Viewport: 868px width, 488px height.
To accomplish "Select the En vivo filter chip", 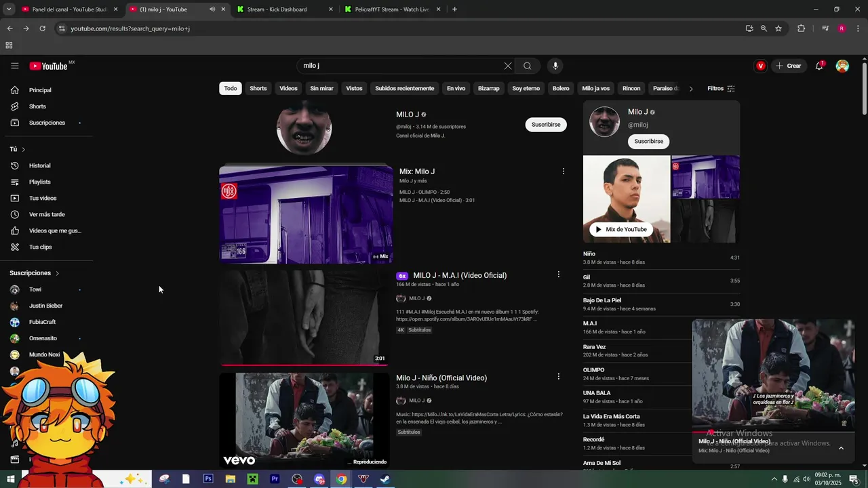I will (456, 88).
